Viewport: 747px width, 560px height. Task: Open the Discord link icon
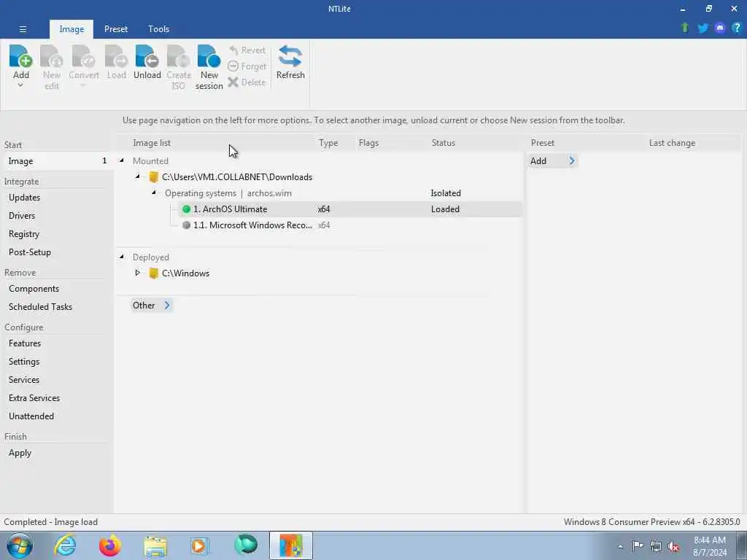click(x=720, y=28)
